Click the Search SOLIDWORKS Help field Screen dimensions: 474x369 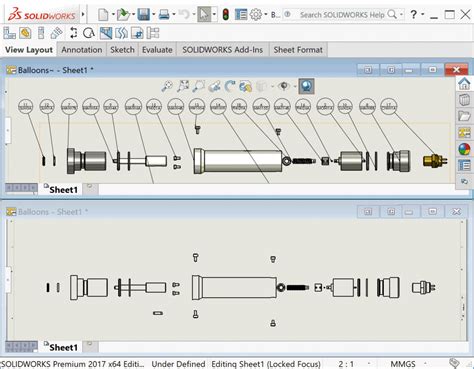pos(342,15)
